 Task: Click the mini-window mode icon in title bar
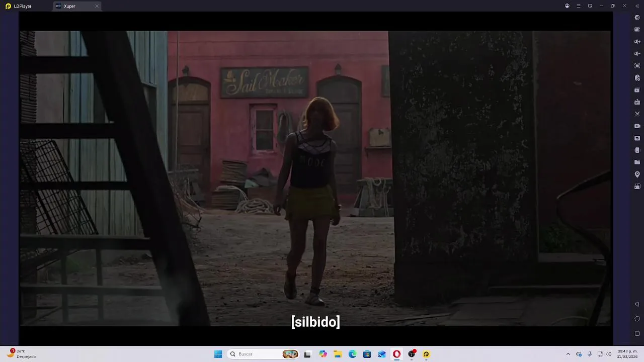[x=590, y=6]
